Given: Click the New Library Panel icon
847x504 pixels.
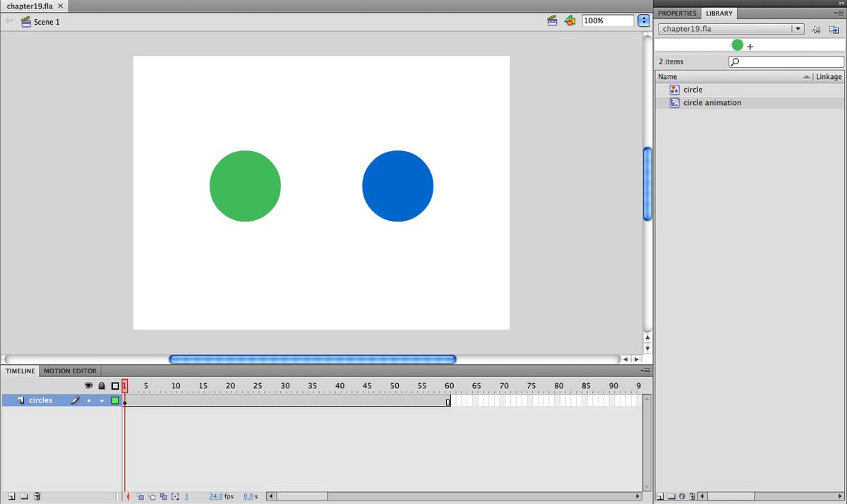Looking at the screenshot, I should coord(834,30).
